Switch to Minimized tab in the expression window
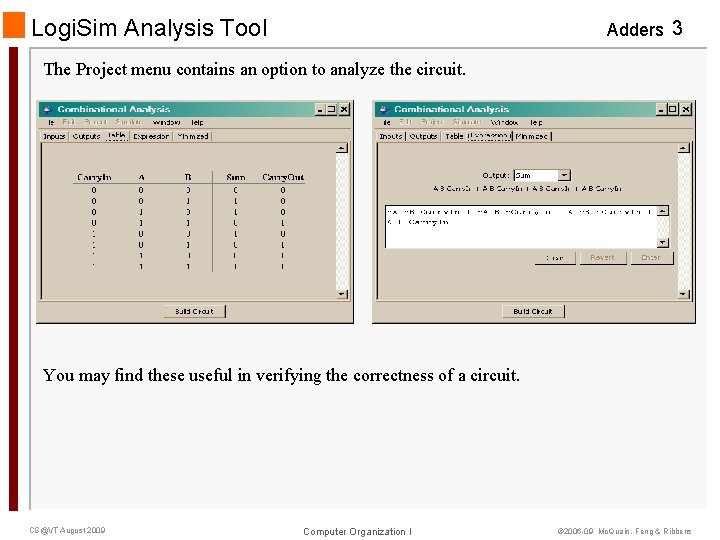Viewport: 720px width, 540px height. (531, 136)
